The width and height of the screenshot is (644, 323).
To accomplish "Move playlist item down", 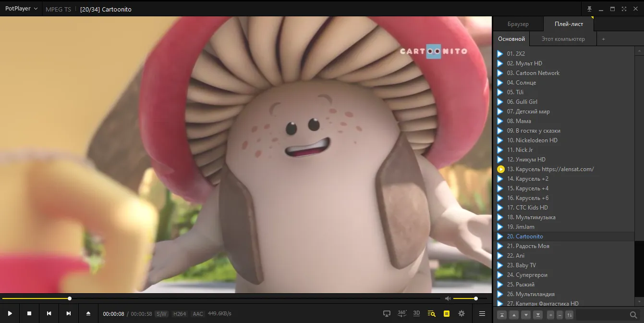I will click(x=526, y=315).
